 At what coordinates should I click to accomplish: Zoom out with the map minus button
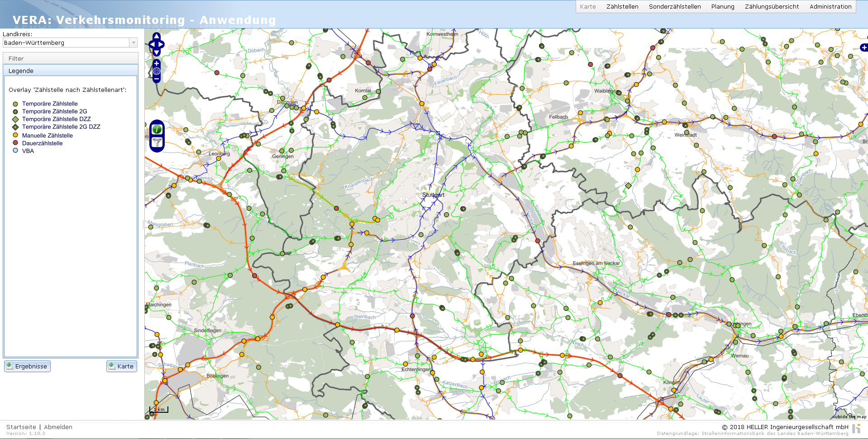(157, 79)
